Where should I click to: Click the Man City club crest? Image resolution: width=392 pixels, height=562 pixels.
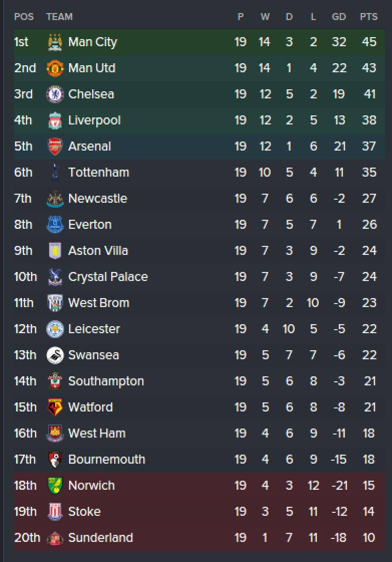55,42
